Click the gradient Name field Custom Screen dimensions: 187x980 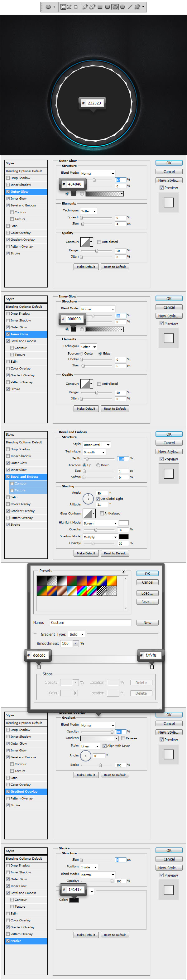click(90, 622)
